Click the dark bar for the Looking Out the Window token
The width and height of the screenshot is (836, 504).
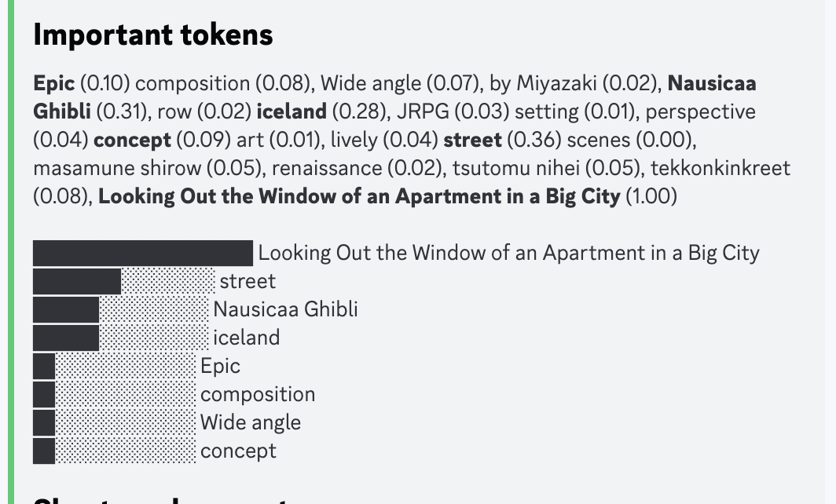pyautogui.click(x=143, y=253)
